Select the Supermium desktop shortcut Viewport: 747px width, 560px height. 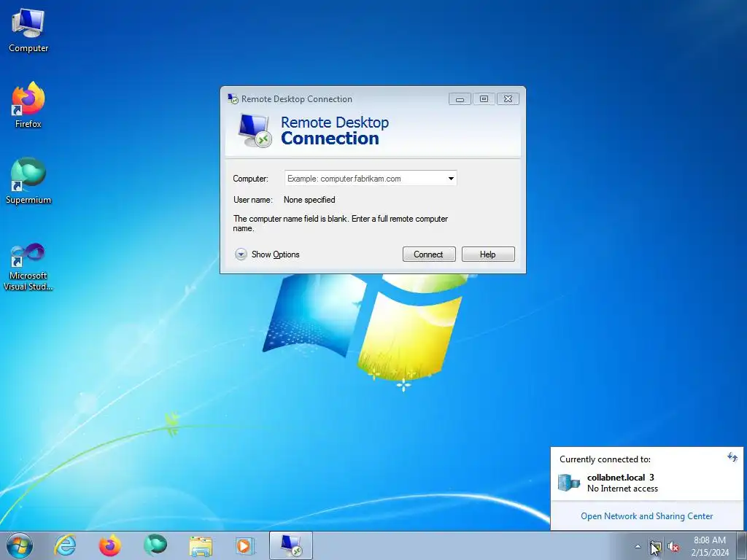point(28,181)
